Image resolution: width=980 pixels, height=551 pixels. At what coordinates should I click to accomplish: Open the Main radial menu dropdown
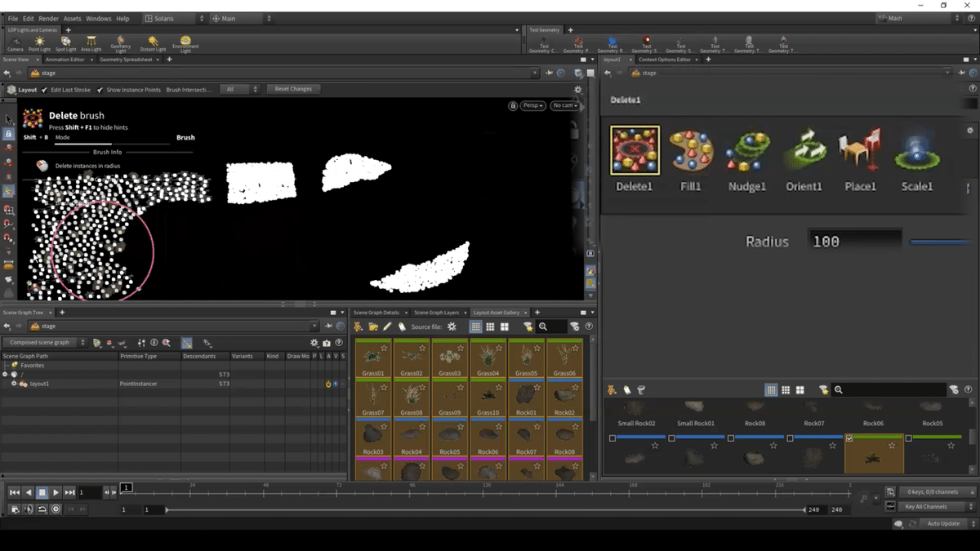coord(241,18)
